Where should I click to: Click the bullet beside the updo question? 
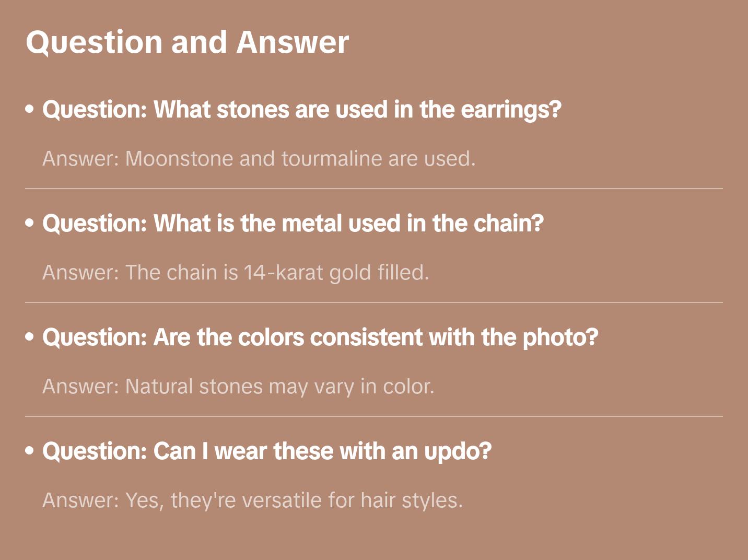point(30,451)
